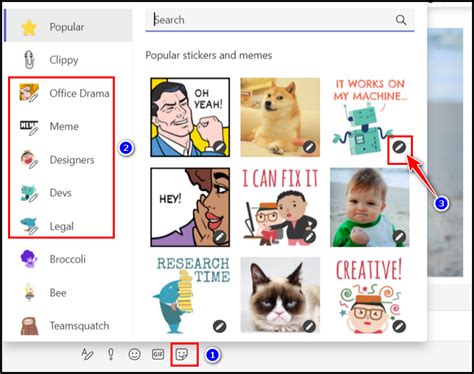Click the sticker Search field
474x374 pixels.
pyautogui.click(x=280, y=20)
